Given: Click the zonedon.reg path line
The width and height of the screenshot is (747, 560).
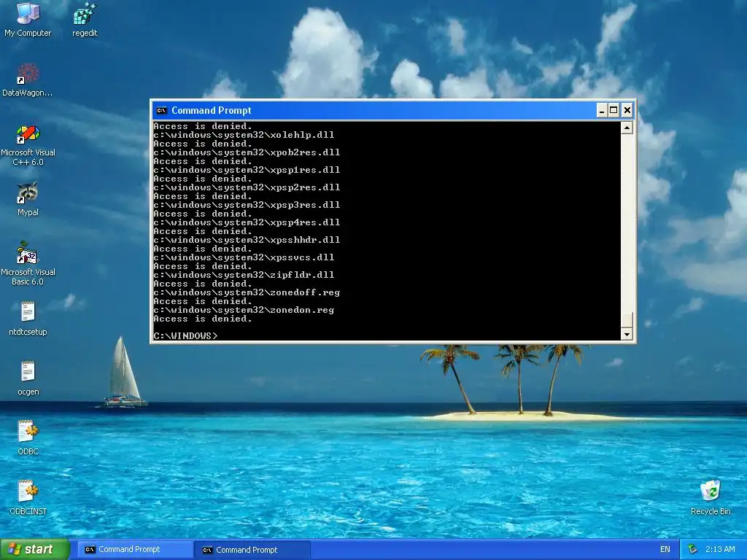Looking at the screenshot, I should 244,310.
